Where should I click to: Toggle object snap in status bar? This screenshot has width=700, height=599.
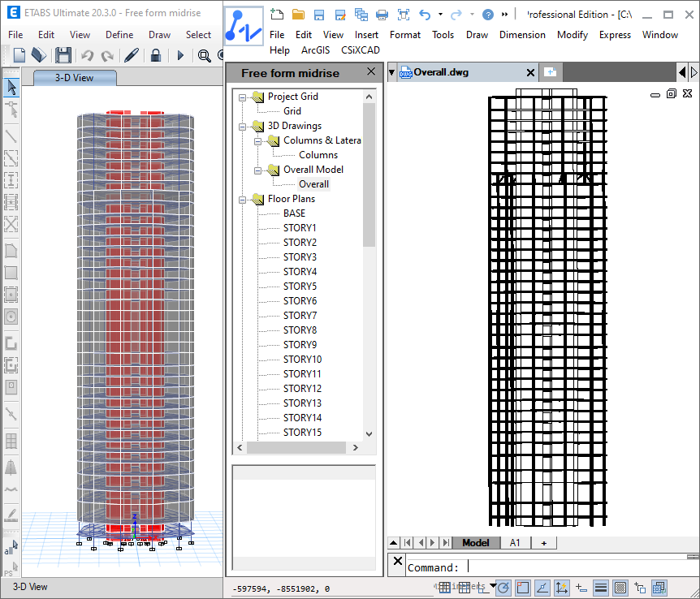pyautogui.click(x=522, y=588)
